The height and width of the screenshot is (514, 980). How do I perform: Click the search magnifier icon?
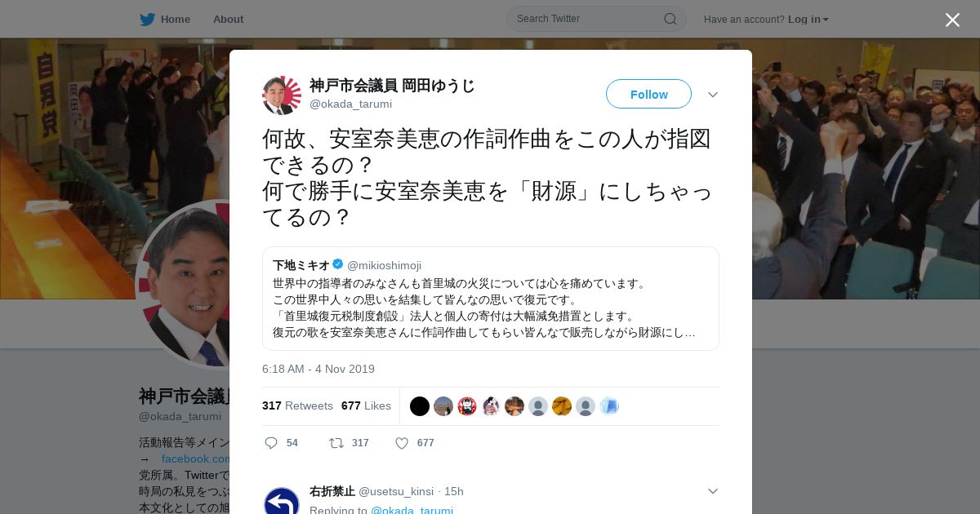[x=670, y=19]
